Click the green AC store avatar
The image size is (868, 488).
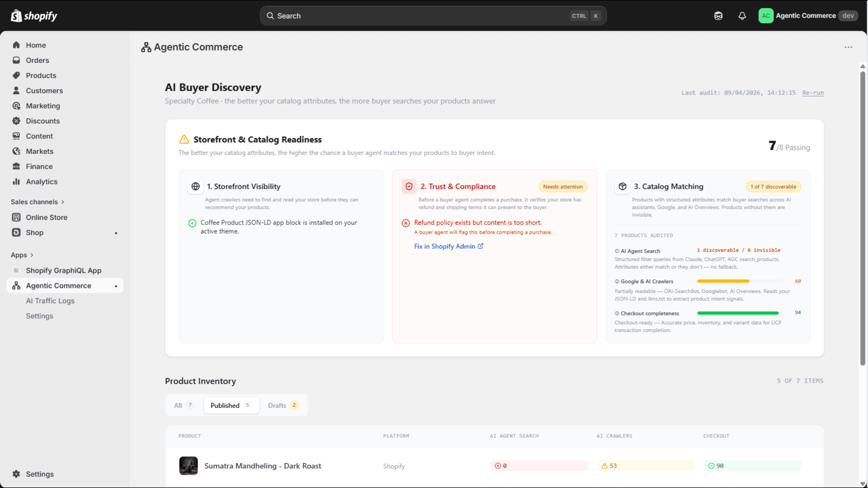(766, 16)
